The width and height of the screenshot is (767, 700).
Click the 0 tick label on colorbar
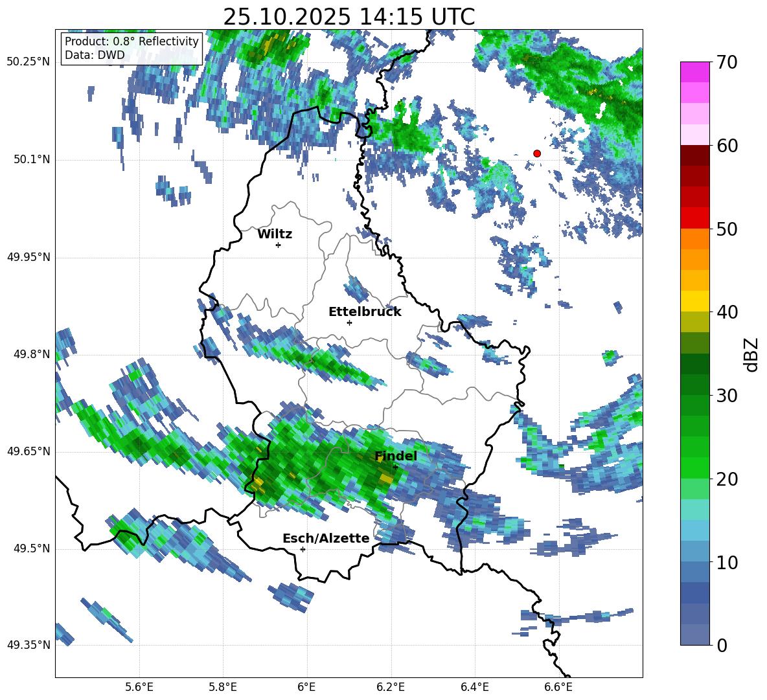click(x=722, y=645)
